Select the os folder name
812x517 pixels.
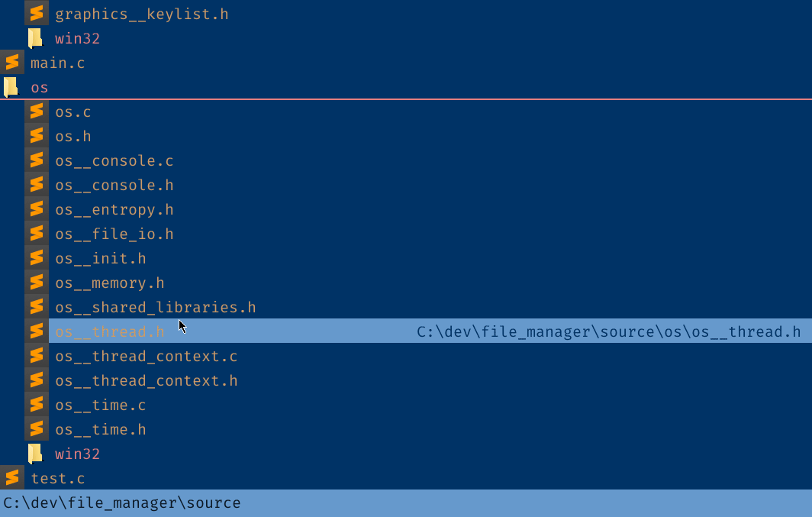(x=40, y=88)
